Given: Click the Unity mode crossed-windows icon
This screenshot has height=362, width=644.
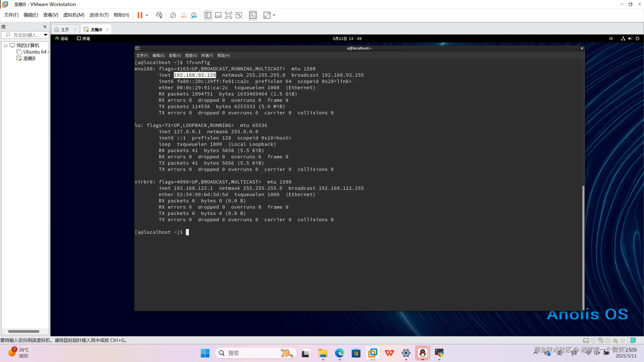Looking at the screenshot, I should tap(239, 15).
